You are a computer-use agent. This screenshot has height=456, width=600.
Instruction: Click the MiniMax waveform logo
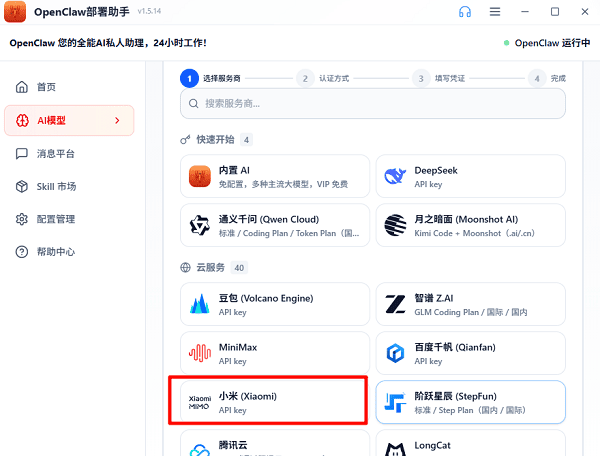pyautogui.click(x=200, y=353)
